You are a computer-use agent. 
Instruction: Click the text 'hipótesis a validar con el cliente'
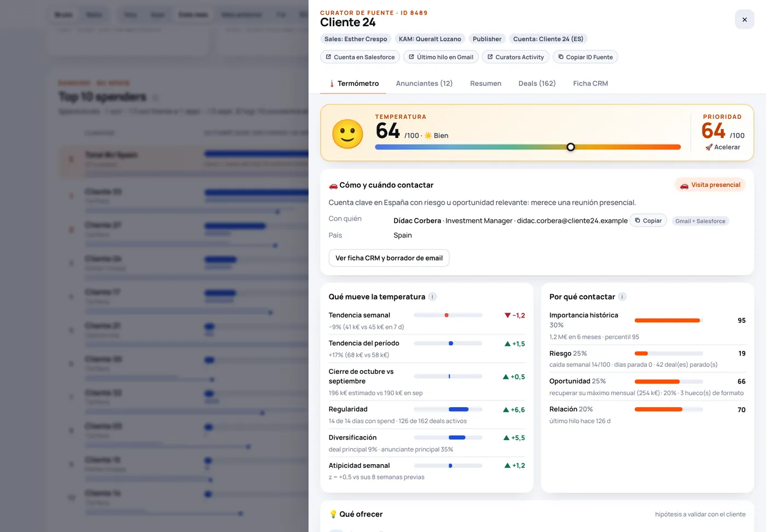coord(700,514)
